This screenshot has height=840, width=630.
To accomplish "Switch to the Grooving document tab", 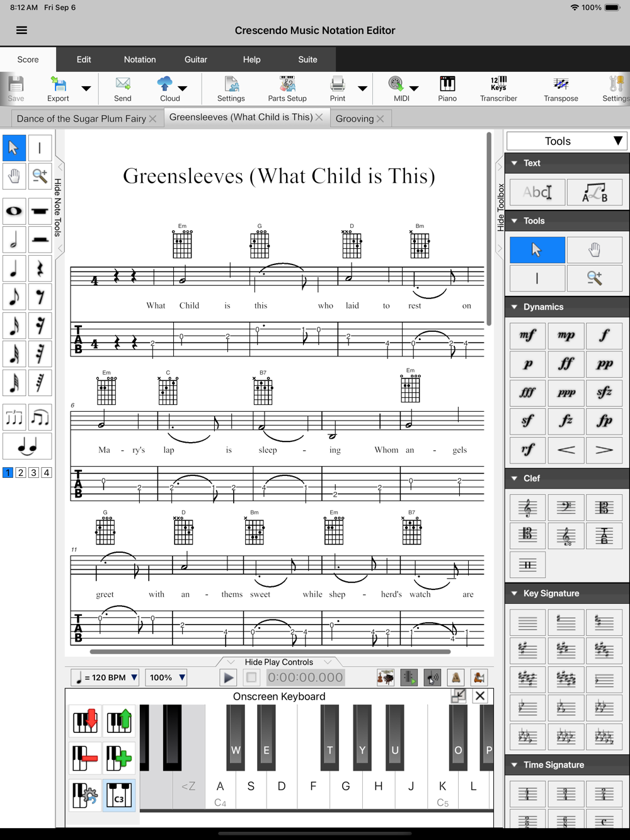I will click(355, 118).
